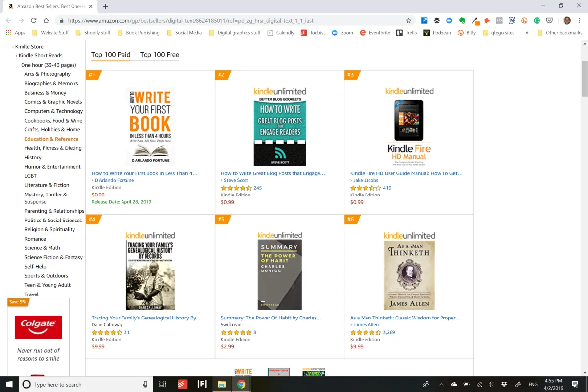View author D Arlando Fortune
The image size is (588, 392).
tap(114, 180)
